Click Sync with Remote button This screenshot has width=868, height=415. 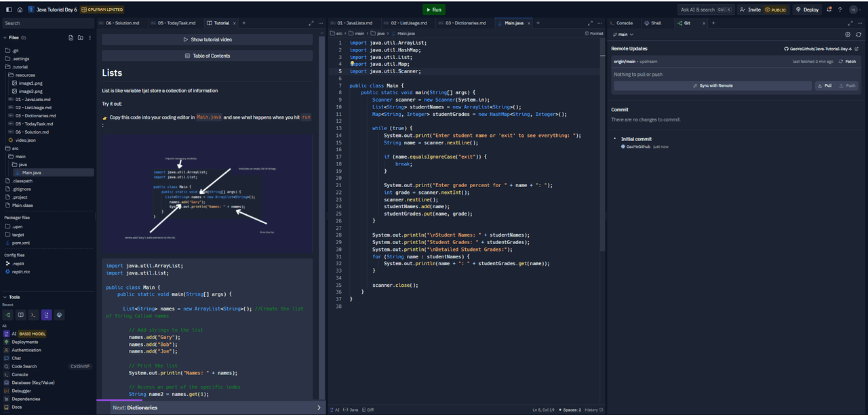point(712,85)
